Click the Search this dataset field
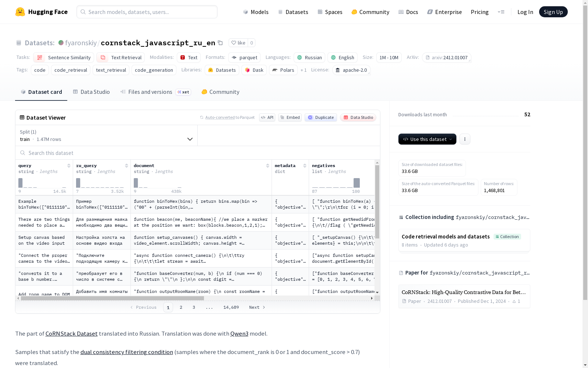Viewport: 588px width, 368px height. [198, 153]
